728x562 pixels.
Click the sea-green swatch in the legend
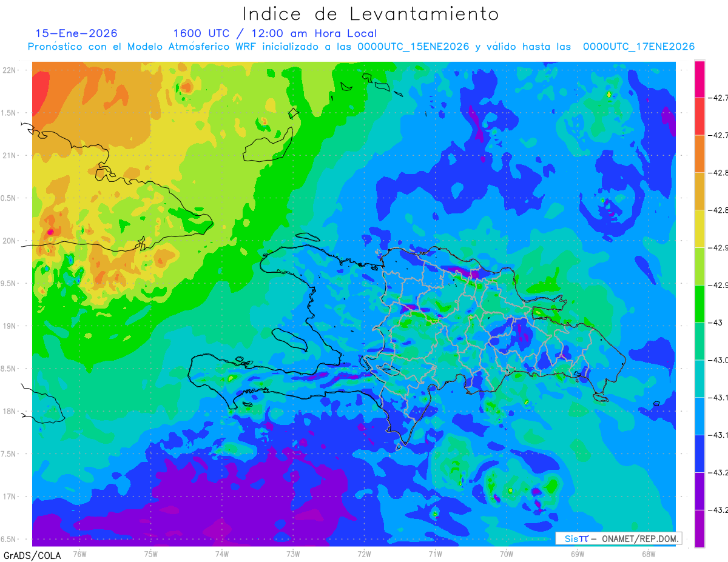[x=699, y=341]
